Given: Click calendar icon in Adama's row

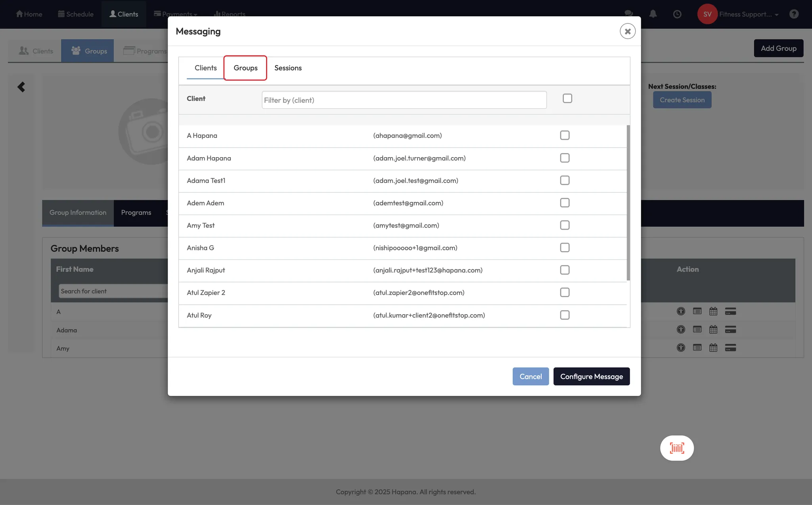Looking at the screenshot, I should pos(713,329).
